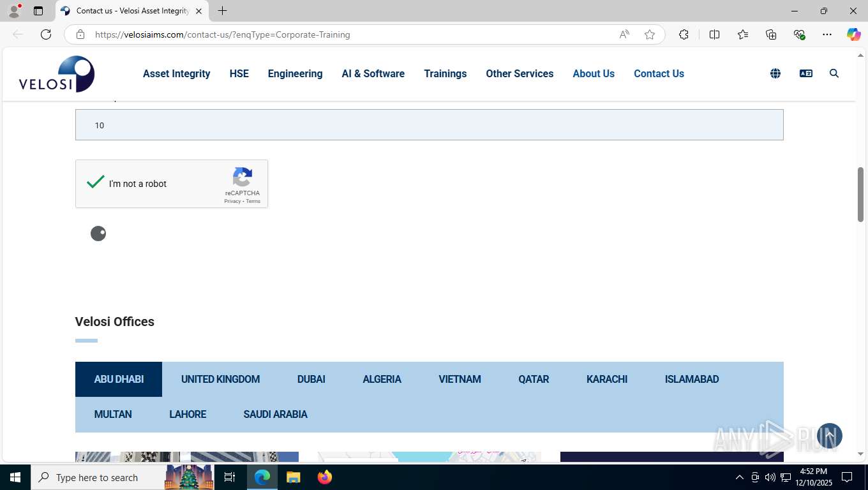Open Asset Integrity menu
Viewport: 868px width, 490px height.
point(176,73)
